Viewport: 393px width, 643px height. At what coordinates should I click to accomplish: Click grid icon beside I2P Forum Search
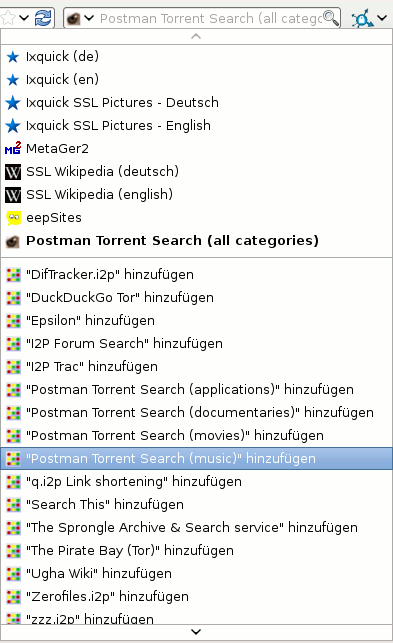[x=13, y=344]
